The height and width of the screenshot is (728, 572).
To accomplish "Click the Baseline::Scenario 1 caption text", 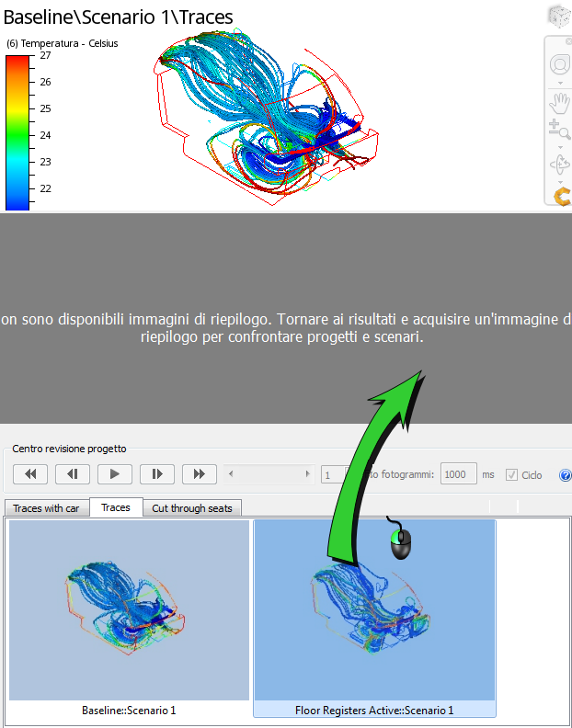I will point(129,710).
